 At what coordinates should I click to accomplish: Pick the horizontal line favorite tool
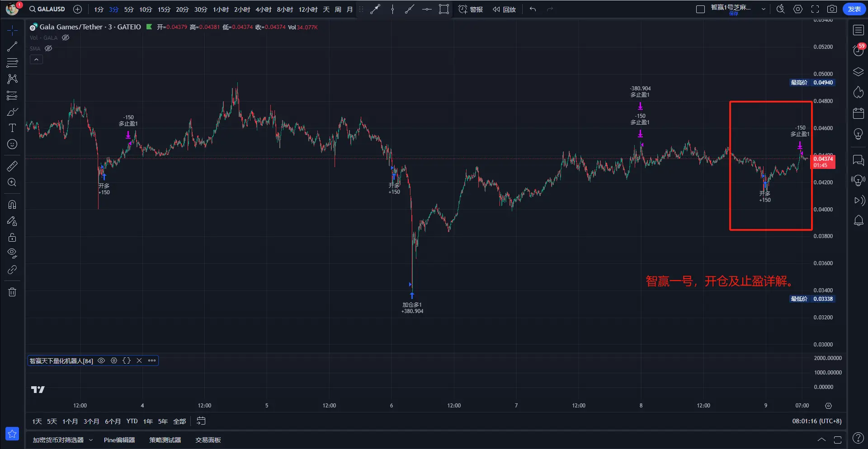427,9
